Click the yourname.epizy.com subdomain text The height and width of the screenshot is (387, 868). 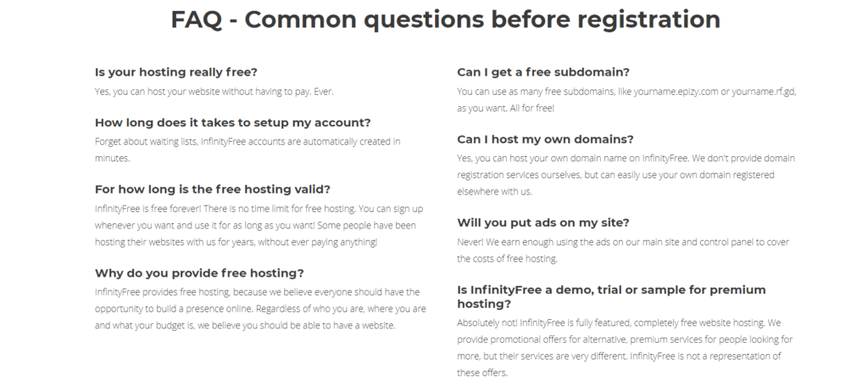pos(676,92)
